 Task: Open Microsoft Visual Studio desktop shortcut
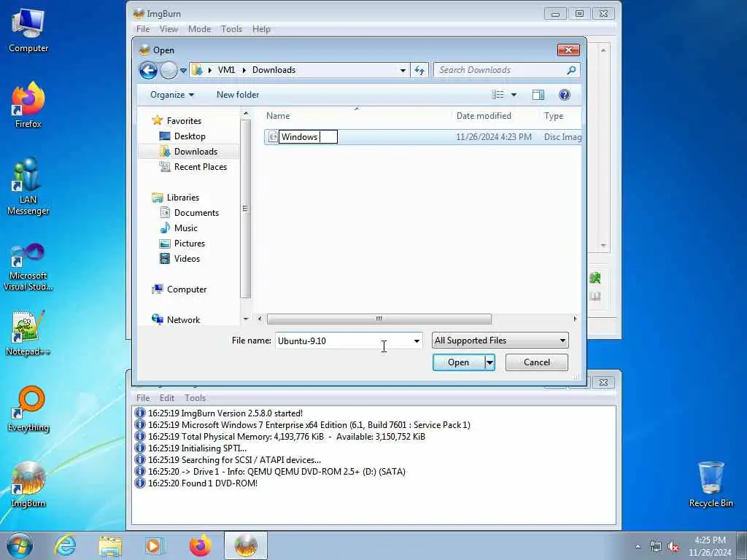(28, 267)
